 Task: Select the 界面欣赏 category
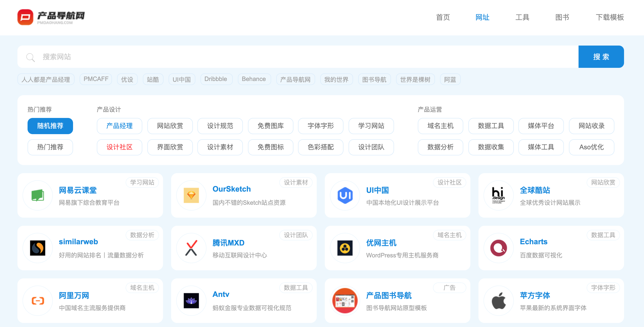tap(170, 147)
